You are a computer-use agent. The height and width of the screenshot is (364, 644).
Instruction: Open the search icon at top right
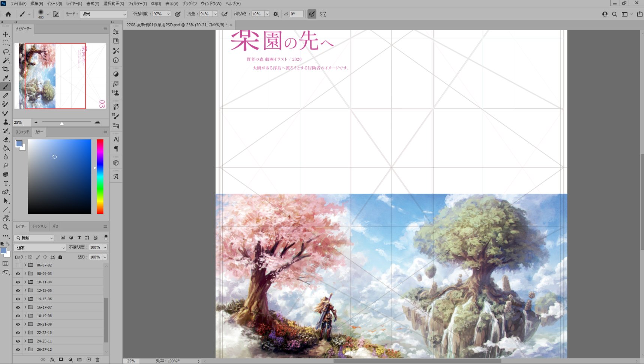(614, 14)
